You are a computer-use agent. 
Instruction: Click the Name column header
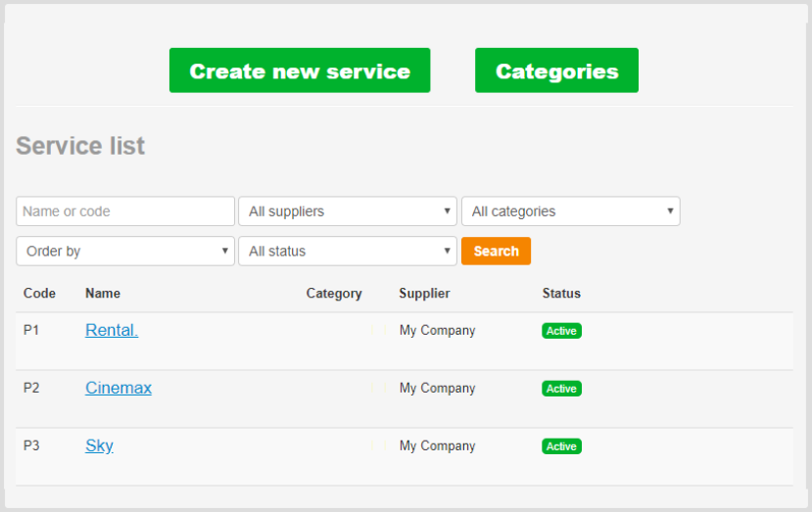[x=103, y=293]
